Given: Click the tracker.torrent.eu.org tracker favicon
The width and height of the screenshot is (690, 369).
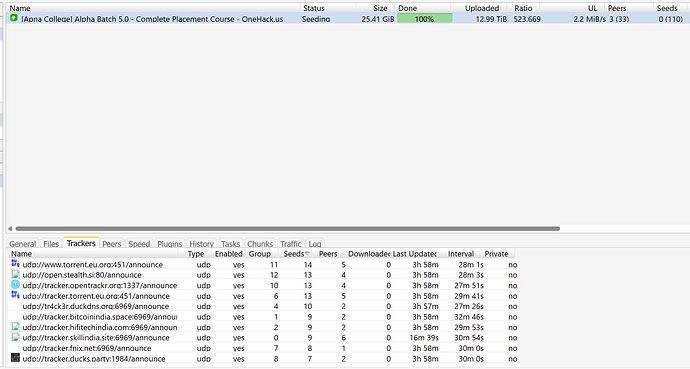Looking at the screenshot, I should (15, 295).
